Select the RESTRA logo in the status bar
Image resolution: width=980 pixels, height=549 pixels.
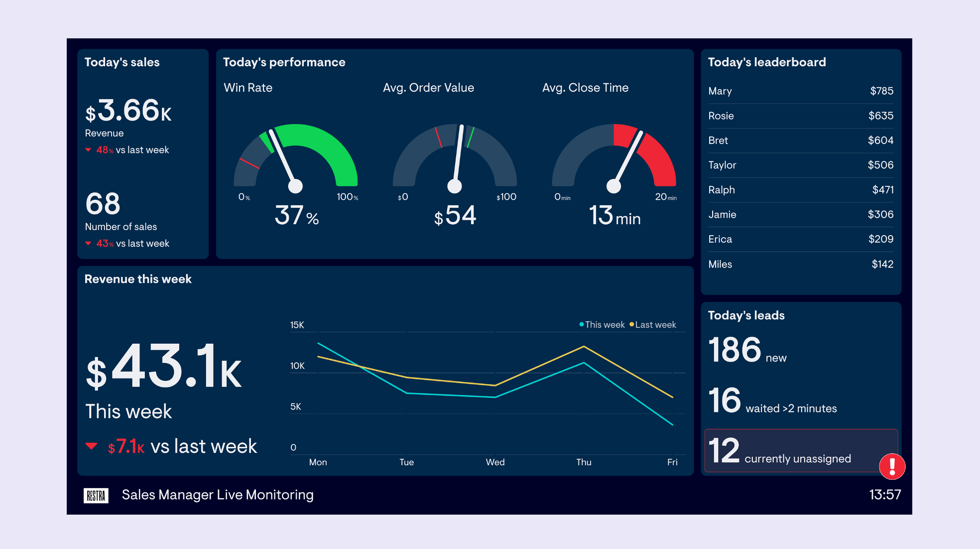tap(96, 495)
